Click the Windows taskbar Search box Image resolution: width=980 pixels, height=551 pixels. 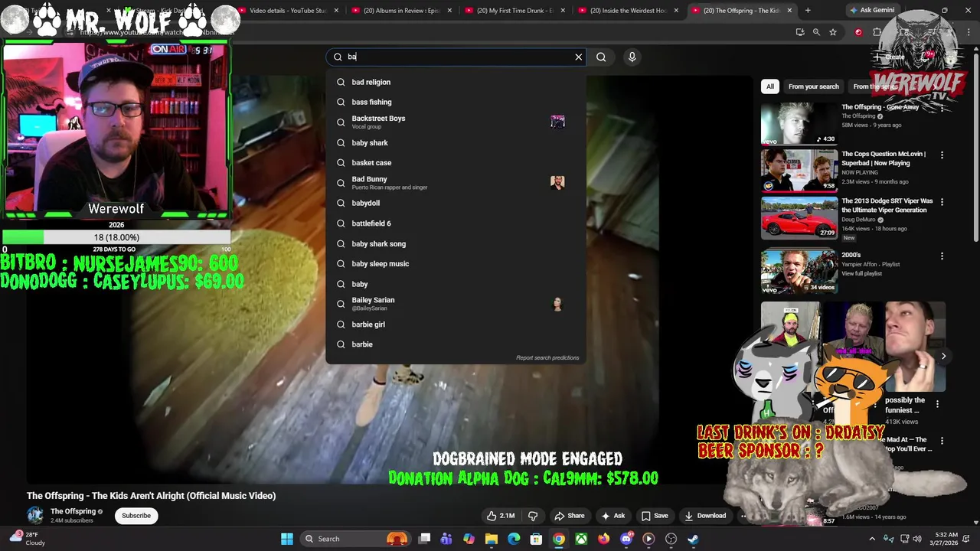(x=355, y=539)
